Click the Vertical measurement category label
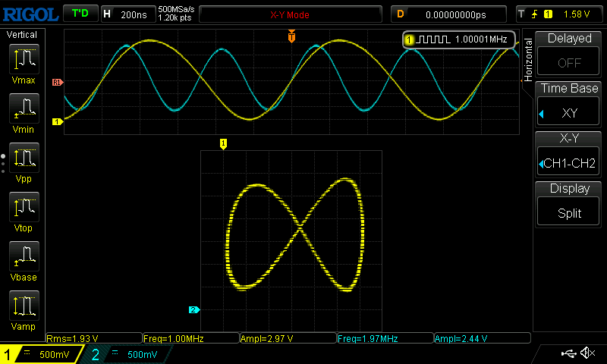The image size is (607, 364). [x=22, y=35]
